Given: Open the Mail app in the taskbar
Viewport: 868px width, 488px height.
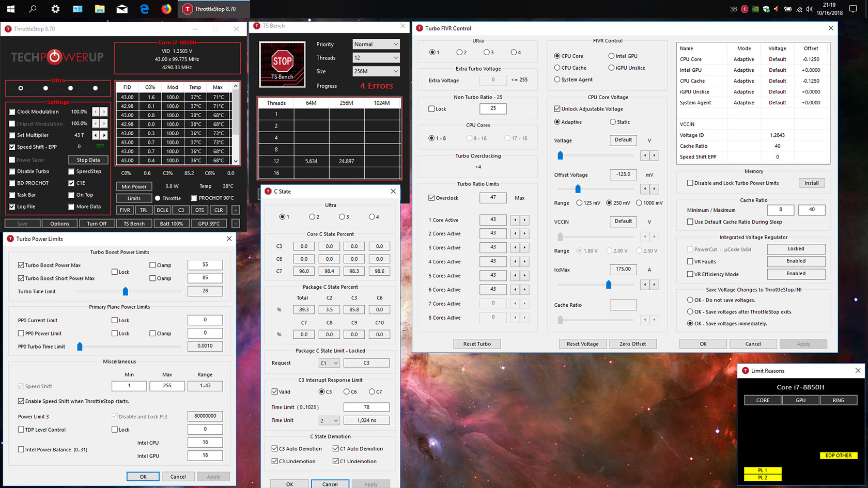Looking at the screenshot, I should click(x=122, y=9).
